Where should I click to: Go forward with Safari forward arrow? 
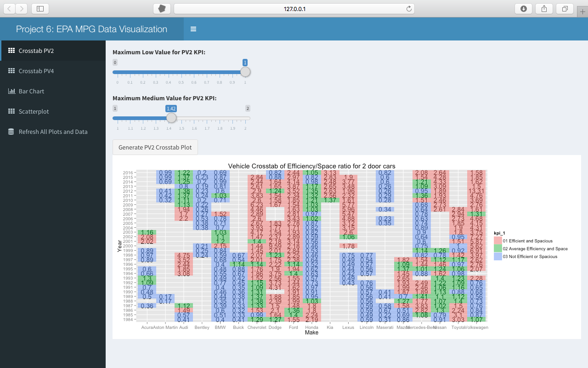[x=22, y=8]
